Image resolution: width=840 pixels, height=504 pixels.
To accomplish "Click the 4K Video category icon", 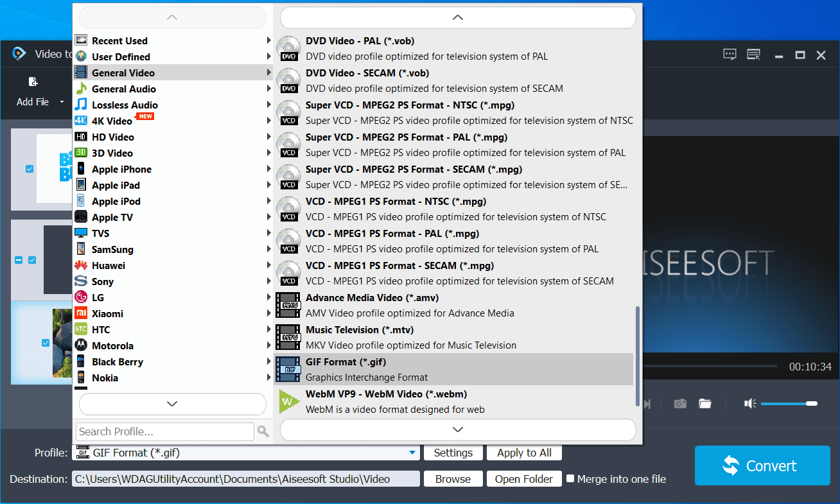I will 81,121.
